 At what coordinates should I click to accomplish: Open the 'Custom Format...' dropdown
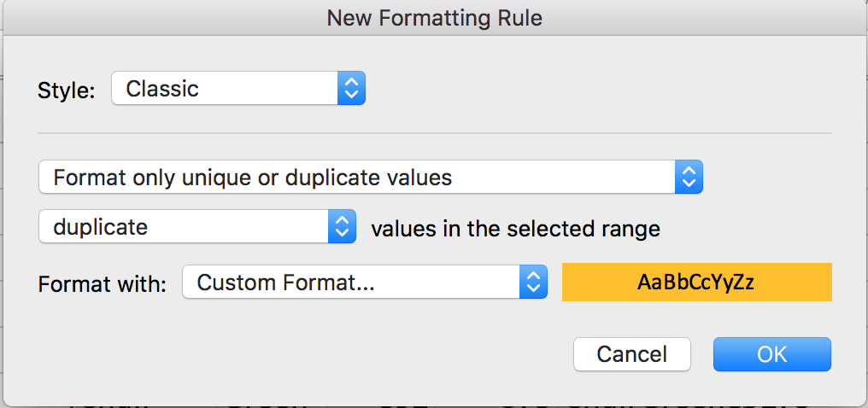(350, 283)
